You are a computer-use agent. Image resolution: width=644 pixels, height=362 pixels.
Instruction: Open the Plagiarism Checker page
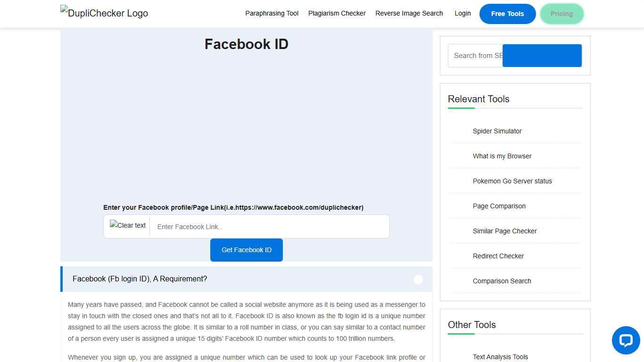pyautogui.click(x=337, y=13)
